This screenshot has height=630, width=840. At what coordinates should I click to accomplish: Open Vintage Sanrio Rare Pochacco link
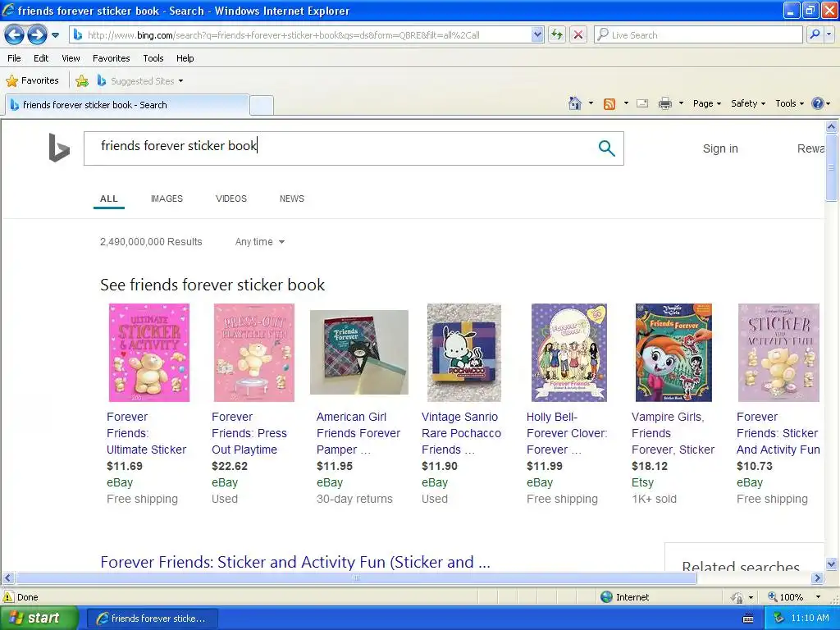461,433
